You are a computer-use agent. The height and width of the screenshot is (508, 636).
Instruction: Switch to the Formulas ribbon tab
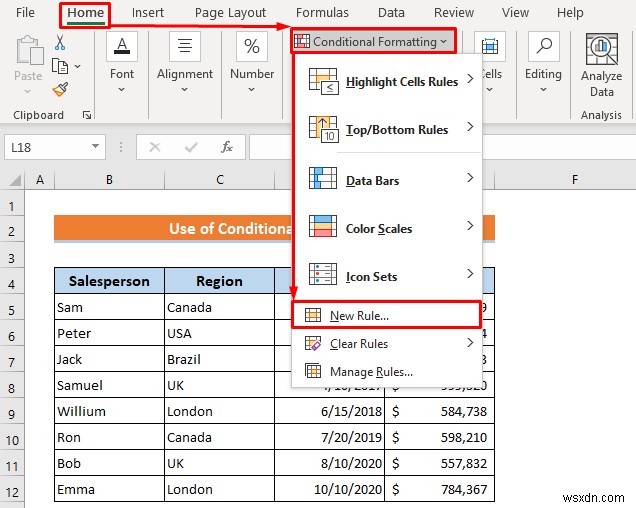(322, 13)
